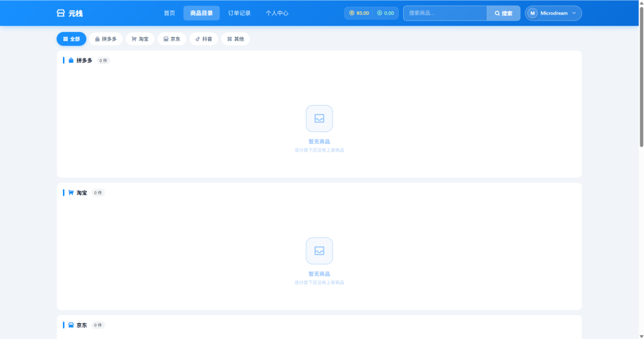Go to the 订单记录 tab
The height and width of the screenshot is (339, 644).
tap(239, 13)
